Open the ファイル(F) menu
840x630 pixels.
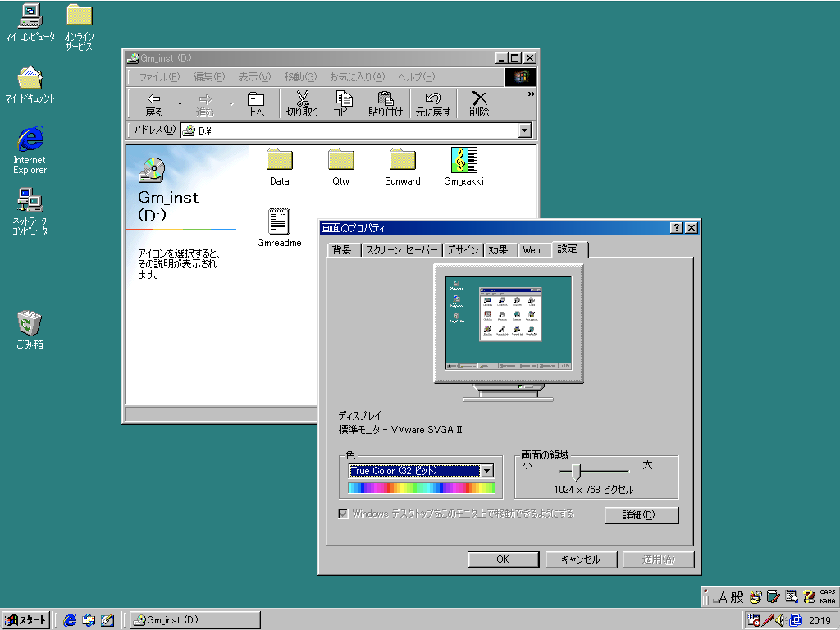(x=160, y=77)
